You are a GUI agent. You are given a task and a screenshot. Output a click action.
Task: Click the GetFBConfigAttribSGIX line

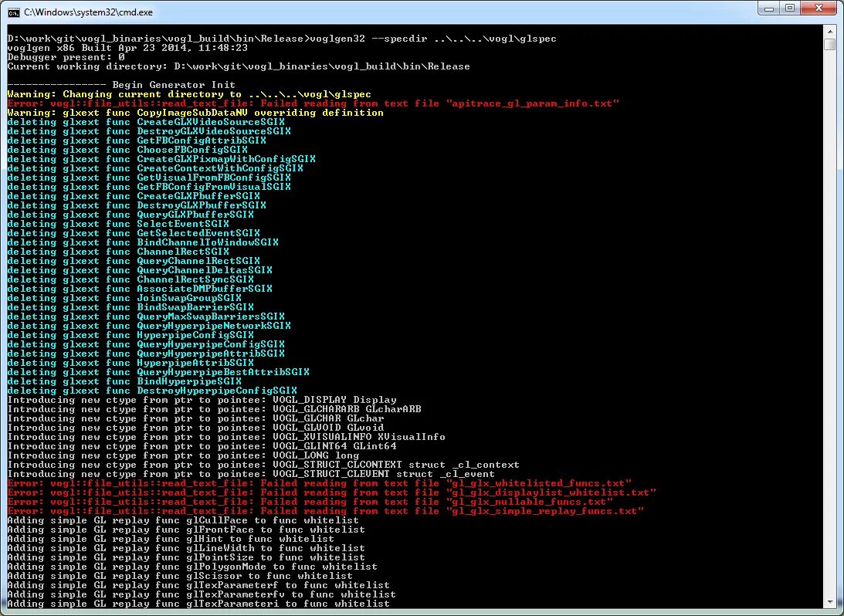coord(137,140)
